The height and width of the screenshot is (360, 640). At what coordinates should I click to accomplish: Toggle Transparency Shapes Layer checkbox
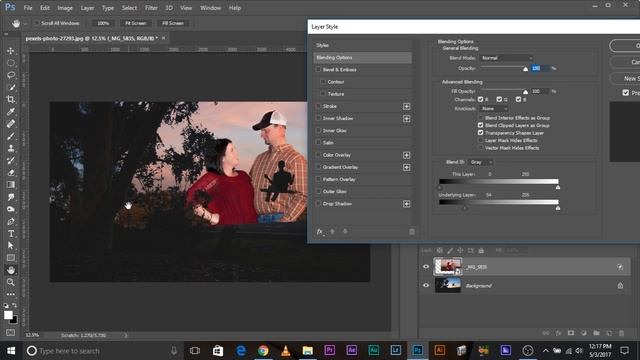click(x=480, y=133)
